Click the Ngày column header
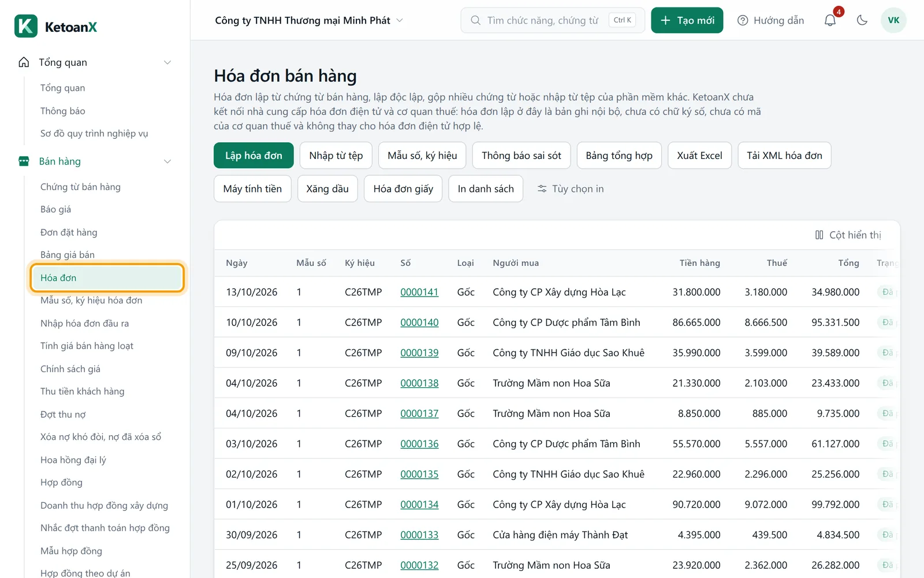Viewport: 924px width, 578px height. coord(236,263)
